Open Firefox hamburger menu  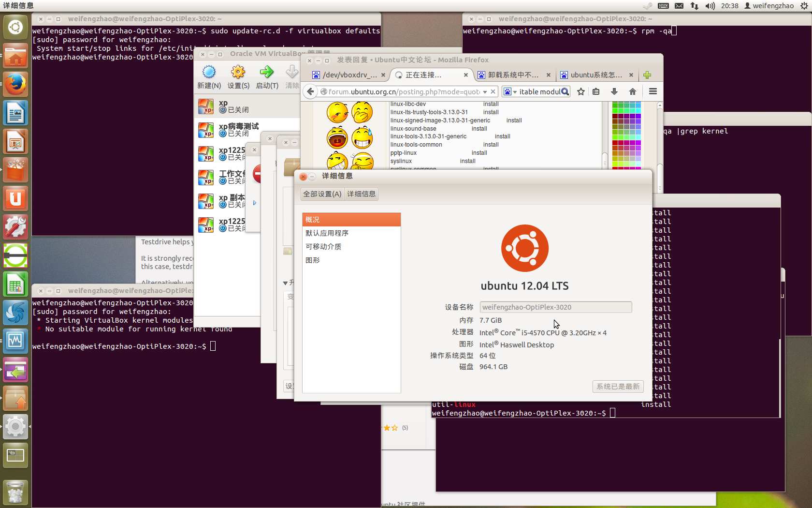coord(653,91)
